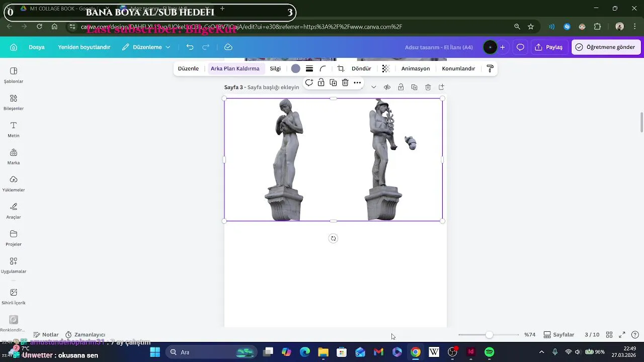644x362 pixels.
Task: Open Döndür flip options
Action: coord(361,68)
